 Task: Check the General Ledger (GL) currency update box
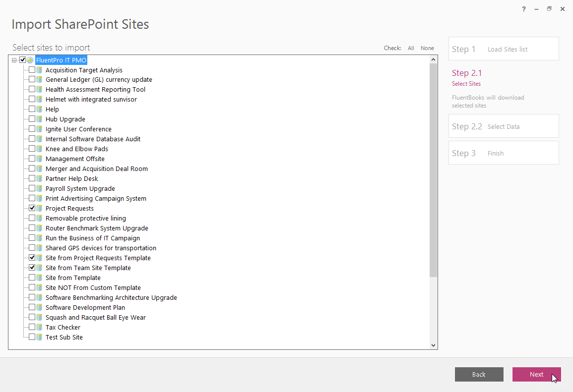(x=32, y=79)
